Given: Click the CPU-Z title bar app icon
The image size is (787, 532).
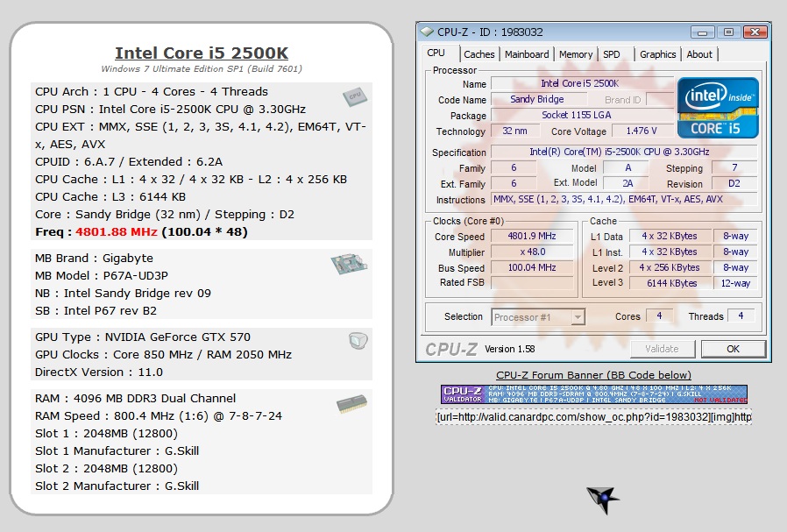Looking at the screenshot, I should coord(427,32).
